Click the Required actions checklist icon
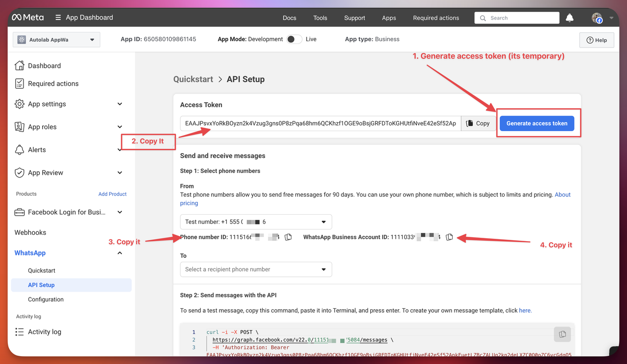The width and height of the screenshot is (627, 364). point(20,84)
